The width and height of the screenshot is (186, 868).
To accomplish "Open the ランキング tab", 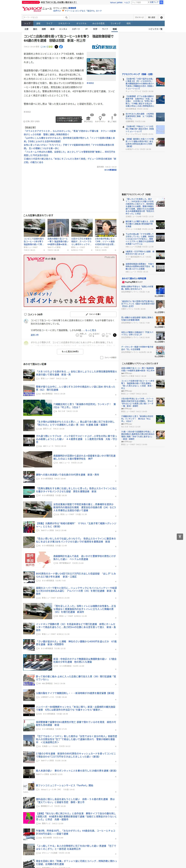I will coord(115,24).
